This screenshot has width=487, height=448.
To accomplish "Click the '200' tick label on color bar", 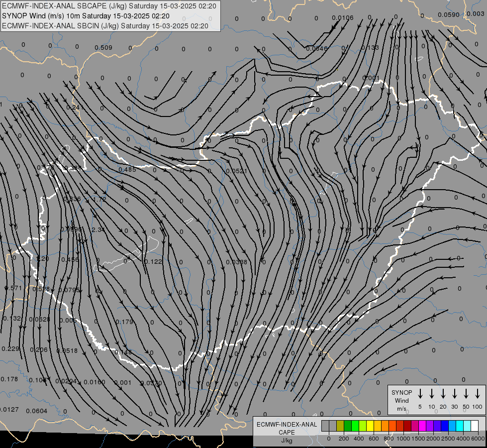I will [x=344, y=439].
